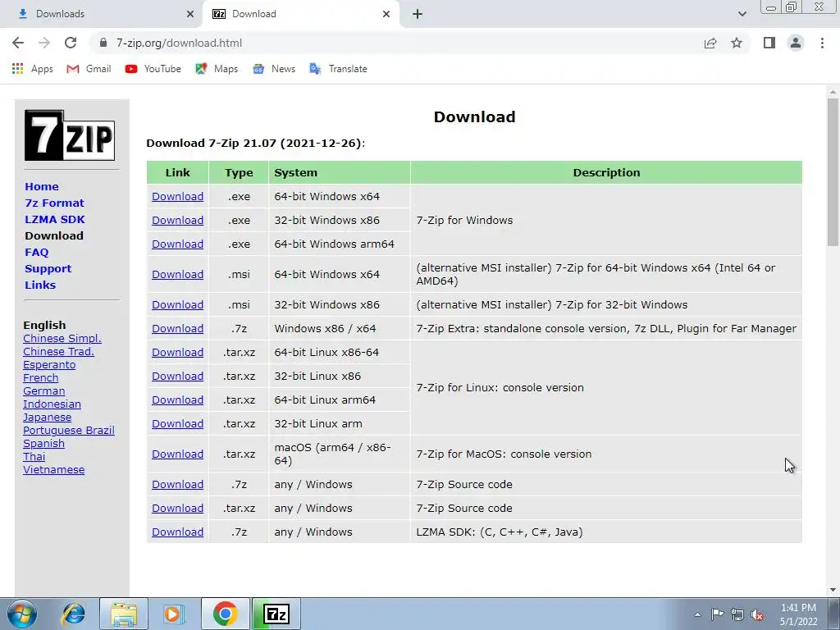Open Windows Media Player in taskbar
Viewport: 840px width, 630px height.
(x=174, y=614)
